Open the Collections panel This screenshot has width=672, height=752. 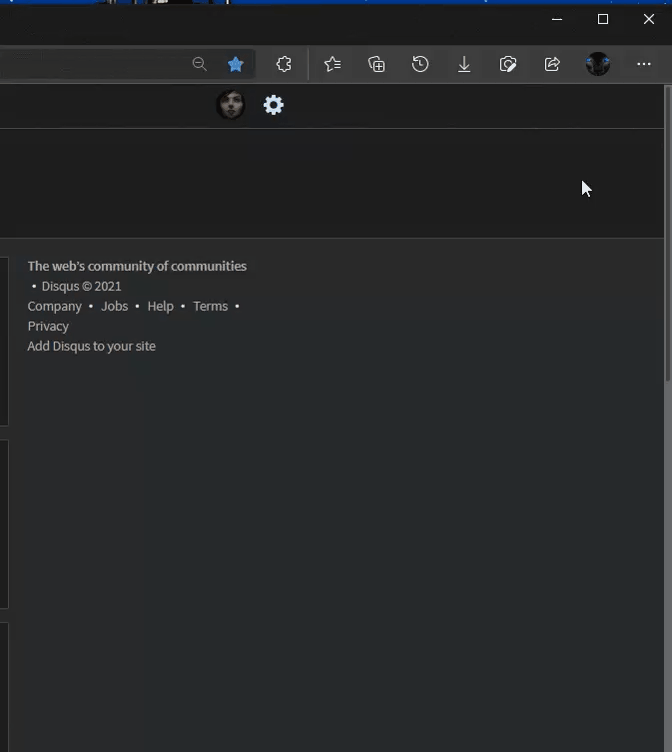[x=376, y=64]
